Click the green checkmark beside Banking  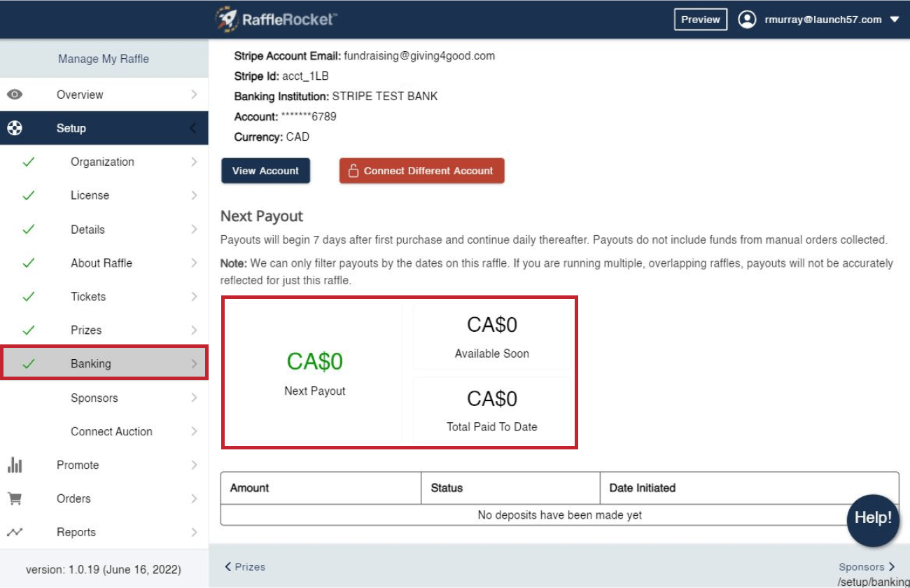pos(28,363)
